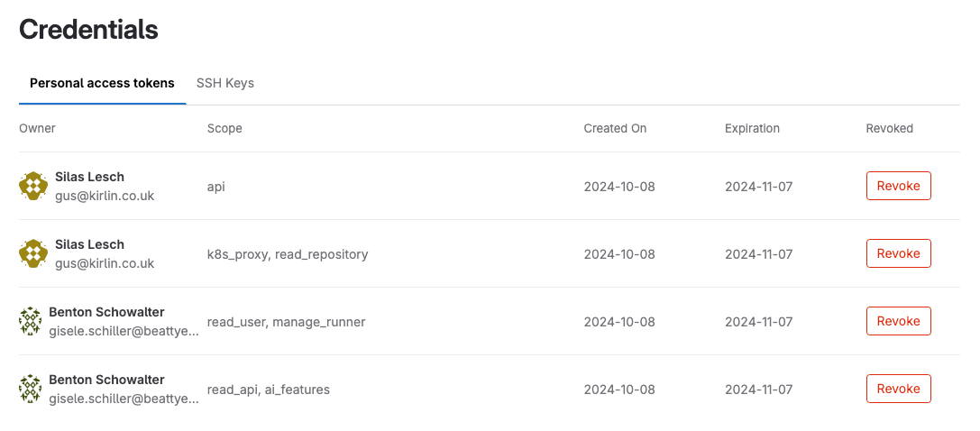The width and height of the screenshot is (980, 431).
Task: Select the Personal access tokens tab
Action: [102, 83]
